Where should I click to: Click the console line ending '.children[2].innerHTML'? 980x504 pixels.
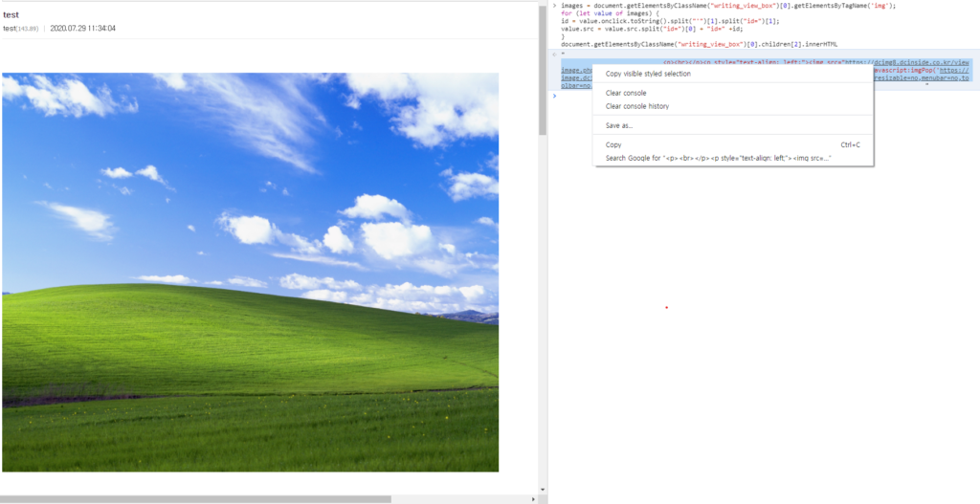coord(699,44)
